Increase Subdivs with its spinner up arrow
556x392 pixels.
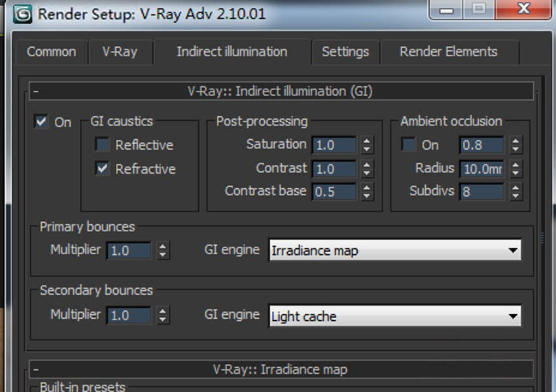(x=515, y=188)
